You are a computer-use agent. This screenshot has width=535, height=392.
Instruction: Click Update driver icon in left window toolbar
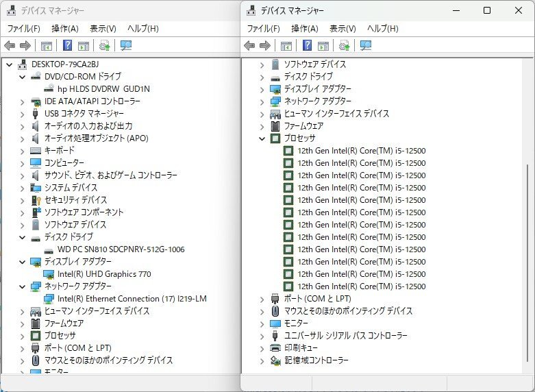pos(104,45)
